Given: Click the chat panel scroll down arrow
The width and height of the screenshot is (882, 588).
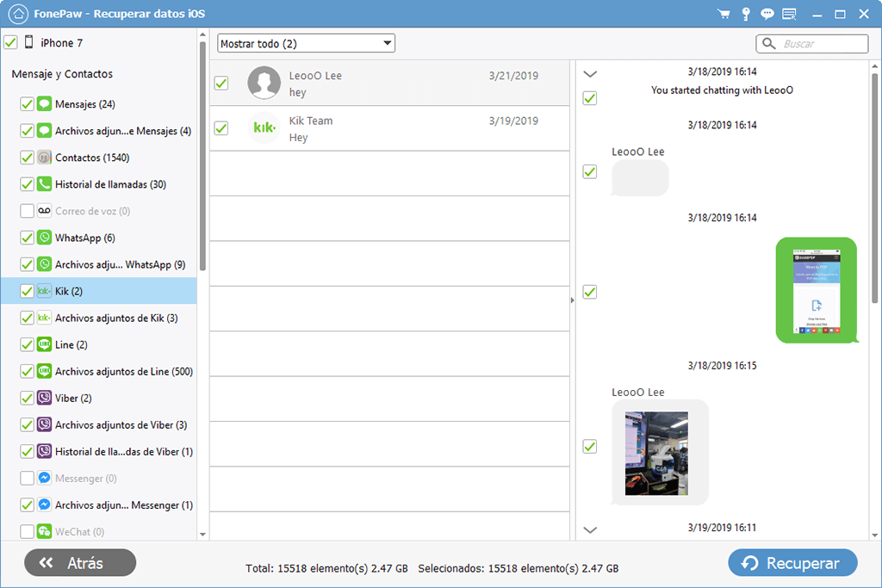Looking at the screenshot, I should pos(875,535).
